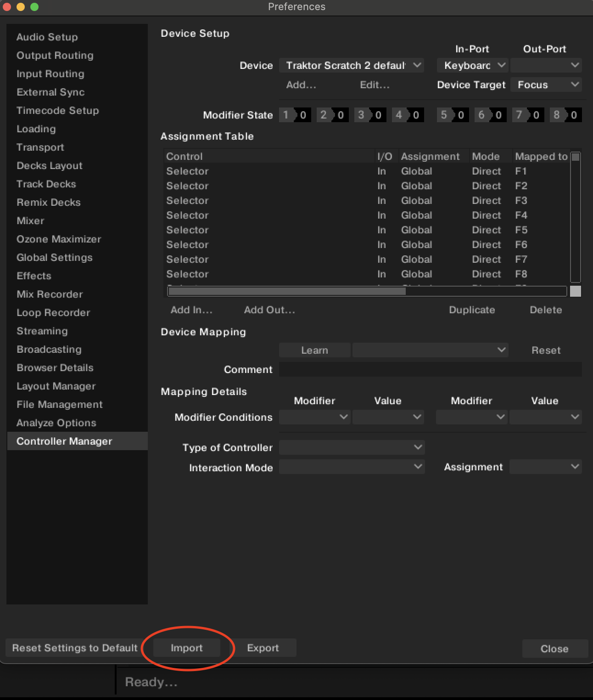The image size is (593, 700).
Task: Open the Interaction Mode dropdown
Action: [352, 467]
